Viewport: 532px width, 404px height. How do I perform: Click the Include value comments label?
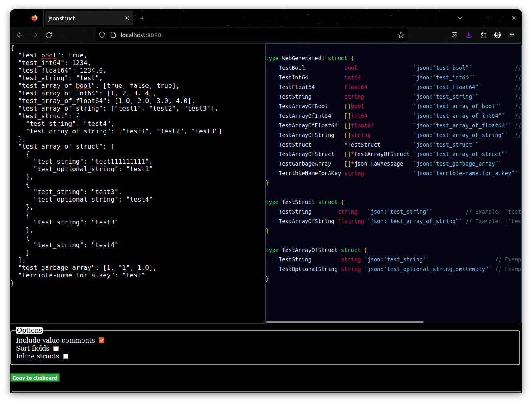coord(56,340)
